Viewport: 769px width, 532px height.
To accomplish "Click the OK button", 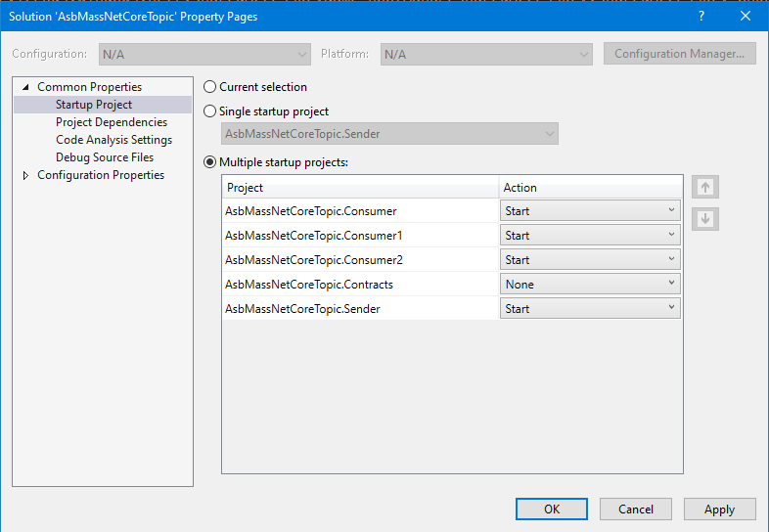I will pyautogui.click(x=552, y=509).
